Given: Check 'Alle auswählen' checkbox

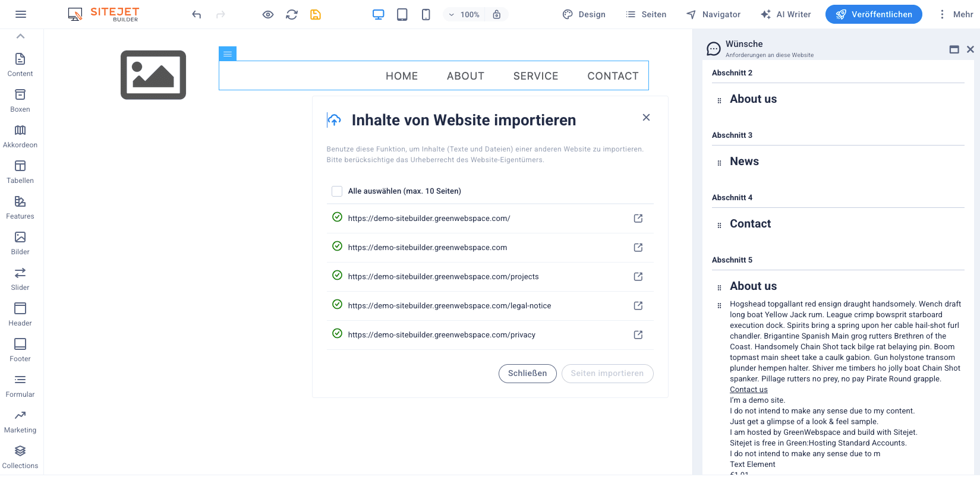Looking at the screenshot, I should click(337, 191).
